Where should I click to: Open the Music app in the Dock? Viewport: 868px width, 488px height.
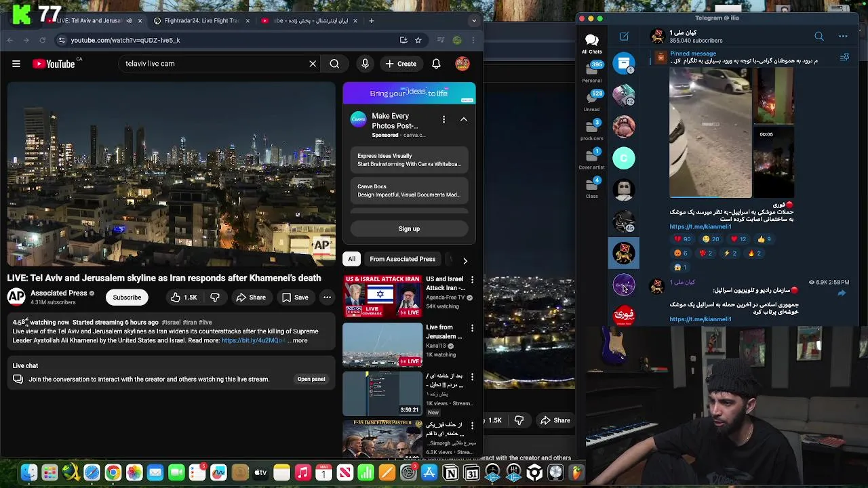click(302, 472)
